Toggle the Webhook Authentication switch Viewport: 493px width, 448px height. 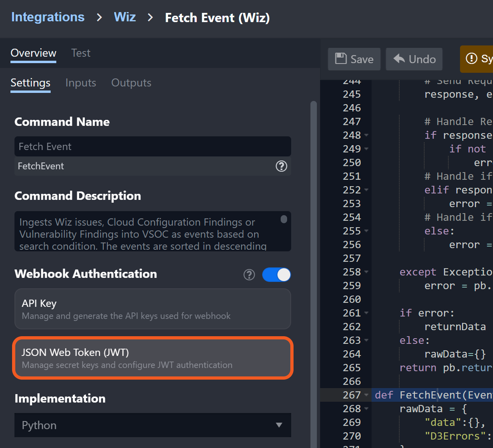point(276,275)
